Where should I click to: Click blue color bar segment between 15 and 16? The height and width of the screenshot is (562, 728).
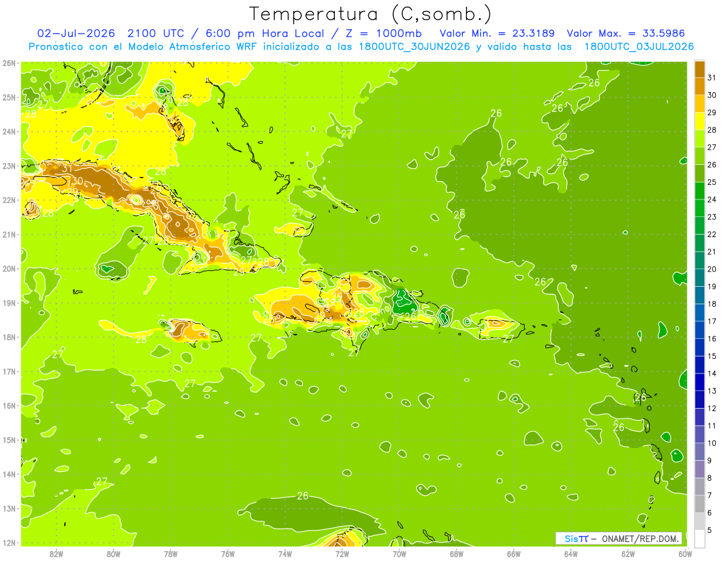[699, 347]
